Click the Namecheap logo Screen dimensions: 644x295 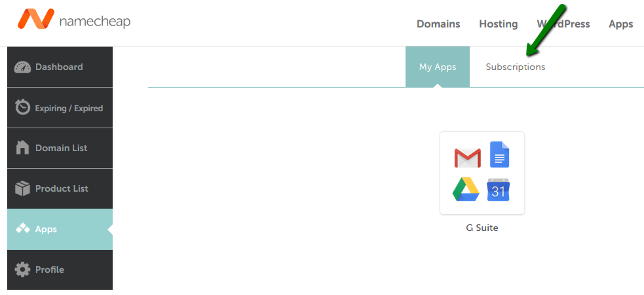(74, 19)
